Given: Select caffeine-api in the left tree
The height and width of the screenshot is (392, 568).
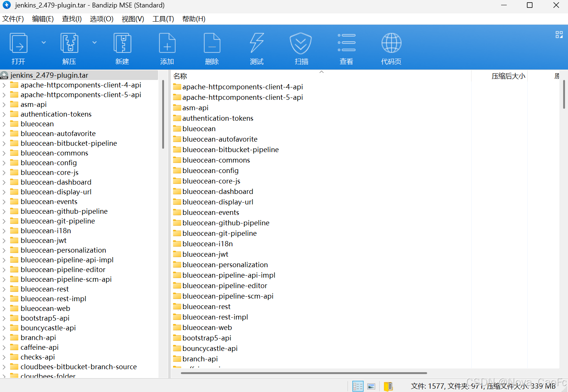Looking at the screenshot, I should (x=40, y=348).
